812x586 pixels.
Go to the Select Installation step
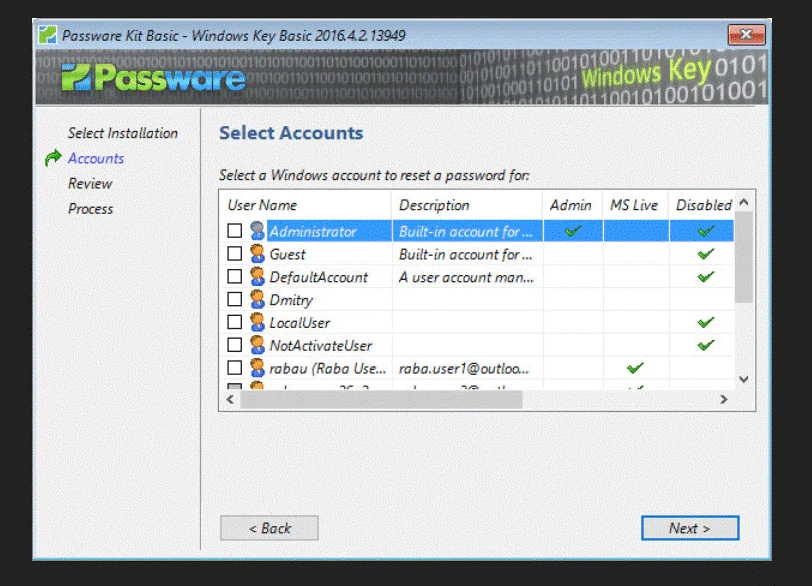pos(122,133)
